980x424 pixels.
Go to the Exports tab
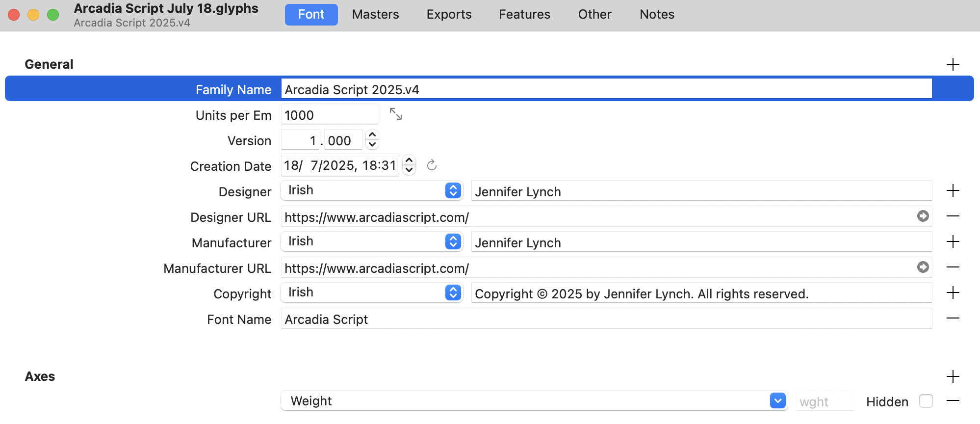[449, 14]
